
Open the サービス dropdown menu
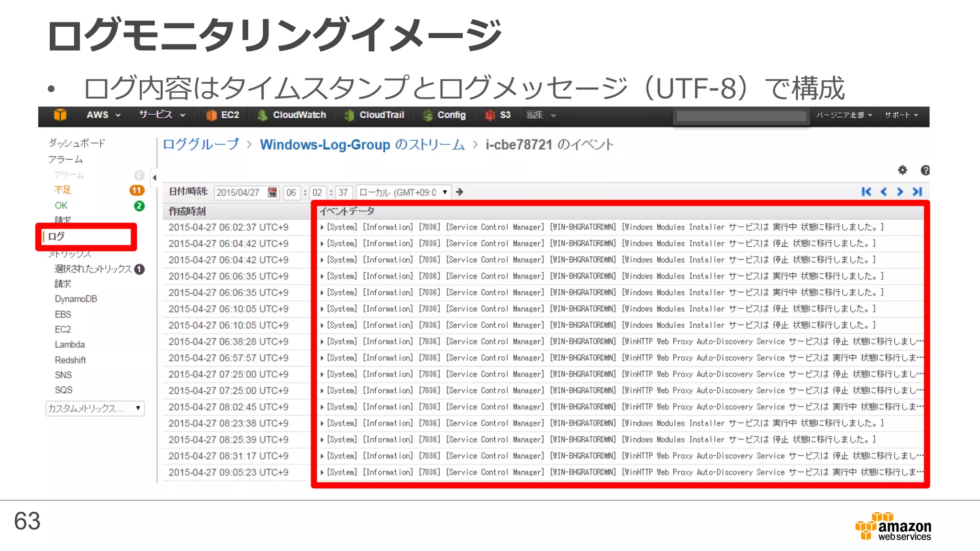pos(162,115)
